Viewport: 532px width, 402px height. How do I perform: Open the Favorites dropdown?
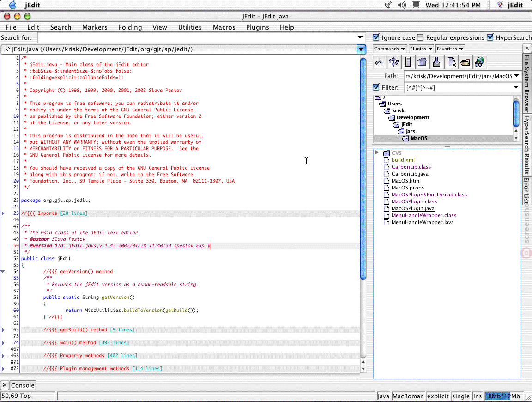pyautogui.click(x=450, y=49)
